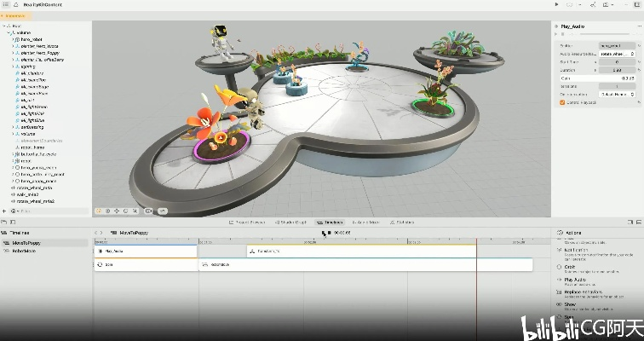Stop the audio preview in inspector

point(563,34)
